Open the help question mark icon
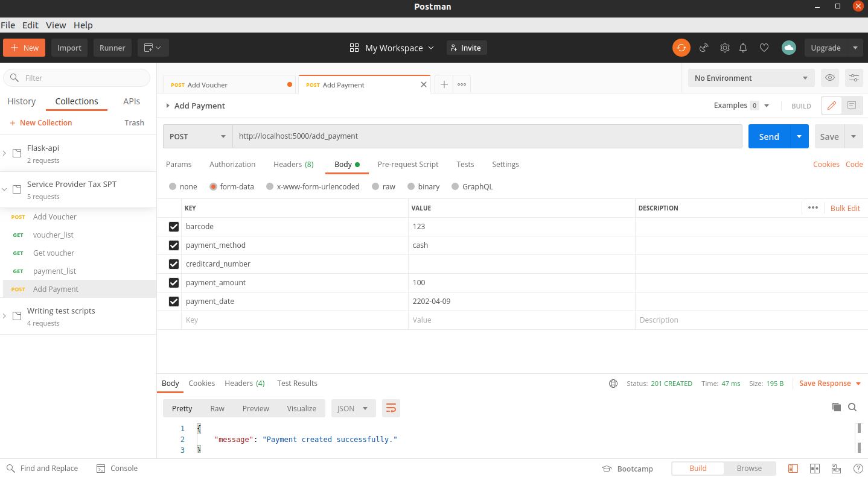This screenshot has height=477, width=868. coord(858,469)
